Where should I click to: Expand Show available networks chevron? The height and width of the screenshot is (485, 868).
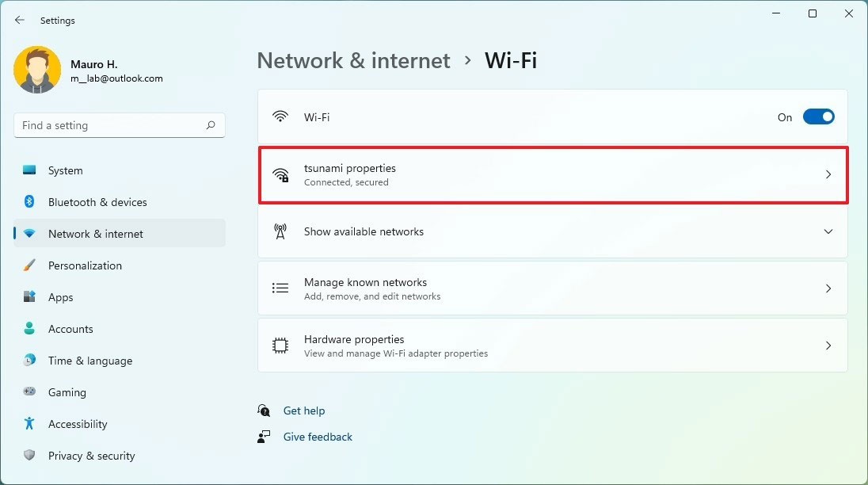pyautogui.click(x=828, y=231)
